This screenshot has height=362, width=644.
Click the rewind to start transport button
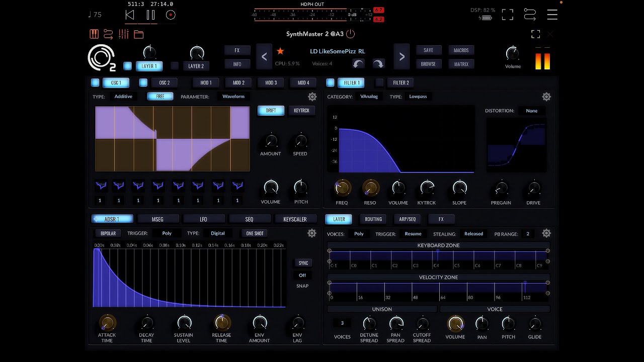pos(130,15)
